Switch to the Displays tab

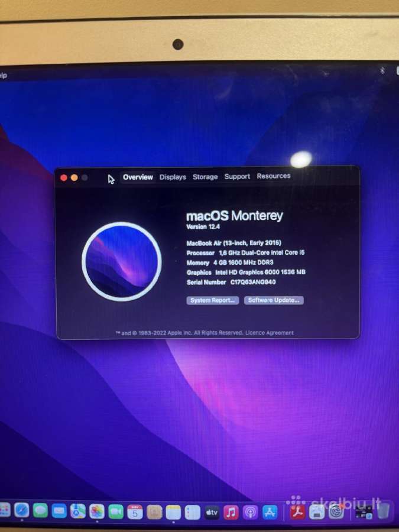pos(173,177)
